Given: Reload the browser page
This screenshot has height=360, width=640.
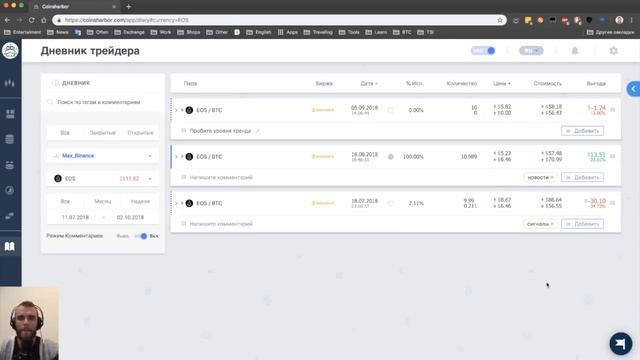Looking at the screenshot, I should point(31,20).
